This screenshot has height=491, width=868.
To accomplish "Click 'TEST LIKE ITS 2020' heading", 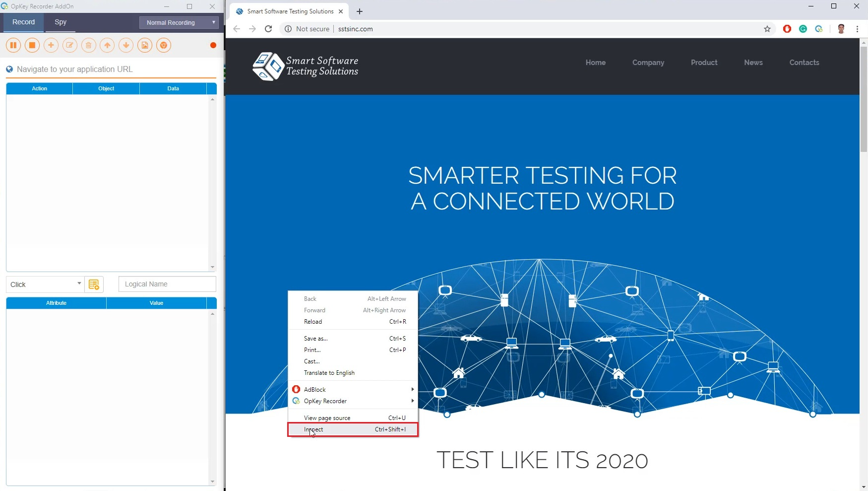I will coord(542,460).
